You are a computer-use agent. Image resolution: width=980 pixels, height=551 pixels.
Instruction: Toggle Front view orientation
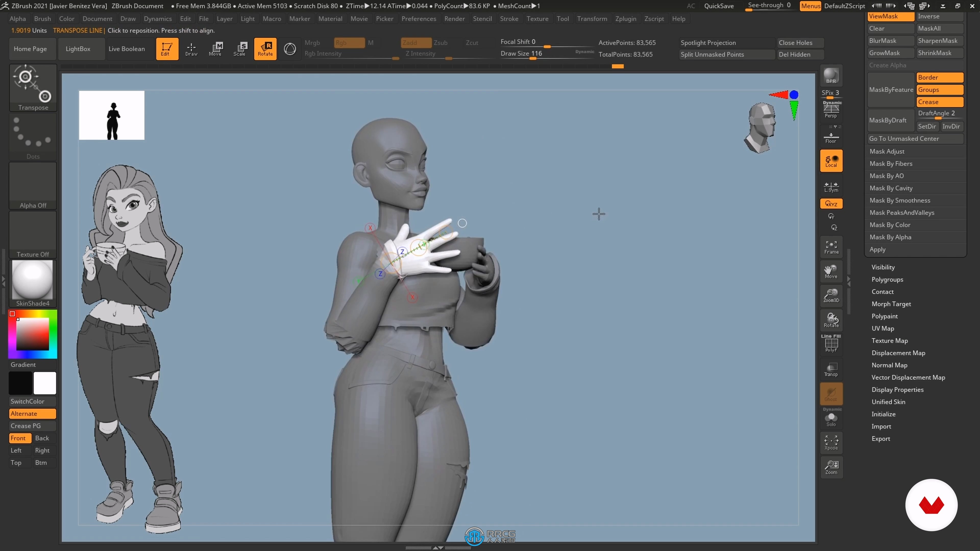coord(18,438)
